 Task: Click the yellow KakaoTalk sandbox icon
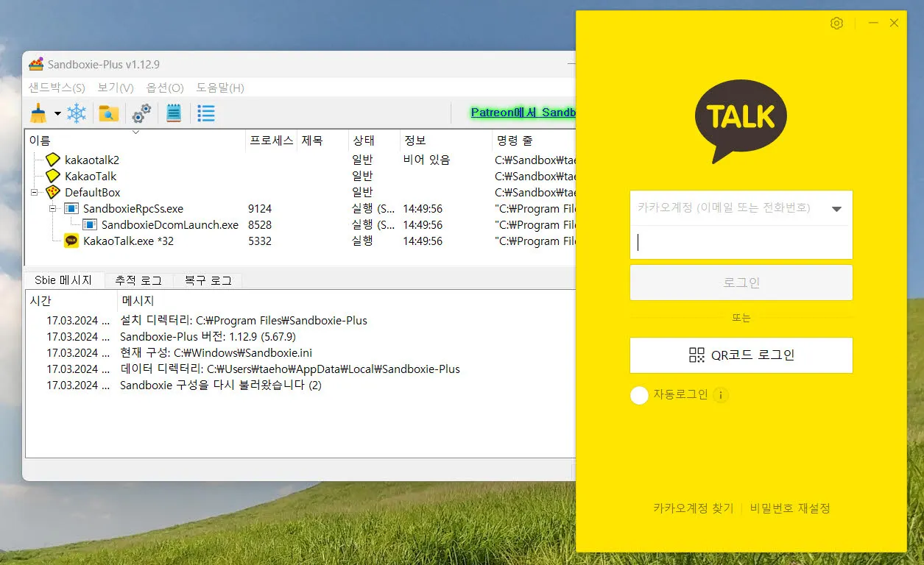coord(52,176)
